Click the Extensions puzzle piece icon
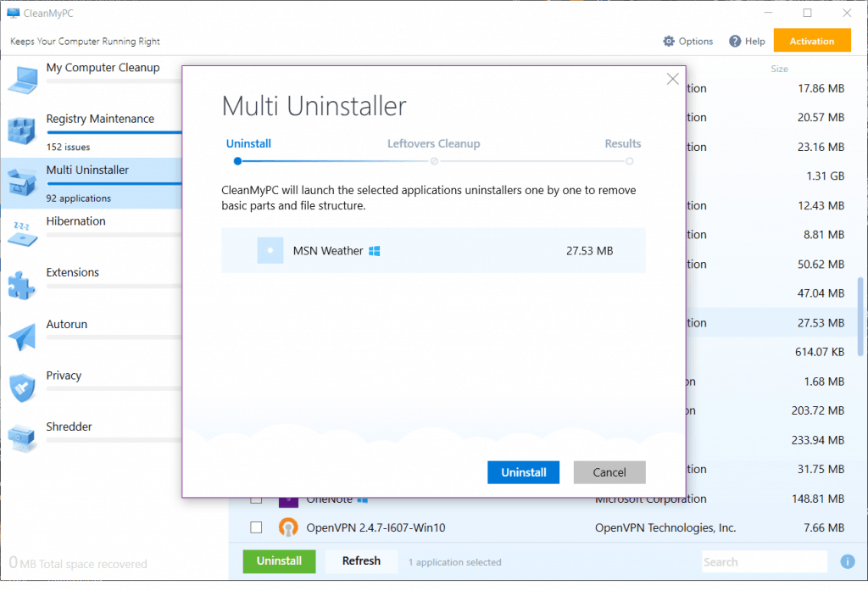This screenshot has width=868, height=591. (x=21, y=285)
